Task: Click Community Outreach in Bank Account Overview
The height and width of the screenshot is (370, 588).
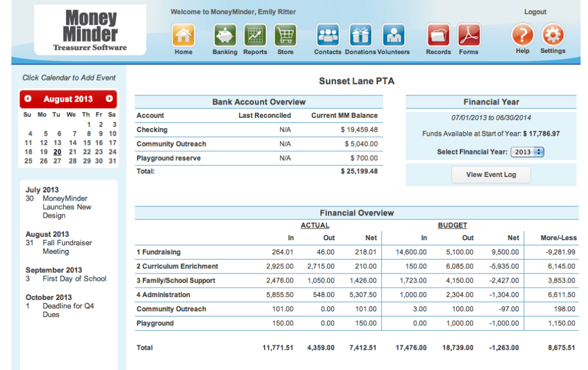Action: coord(171,144)
